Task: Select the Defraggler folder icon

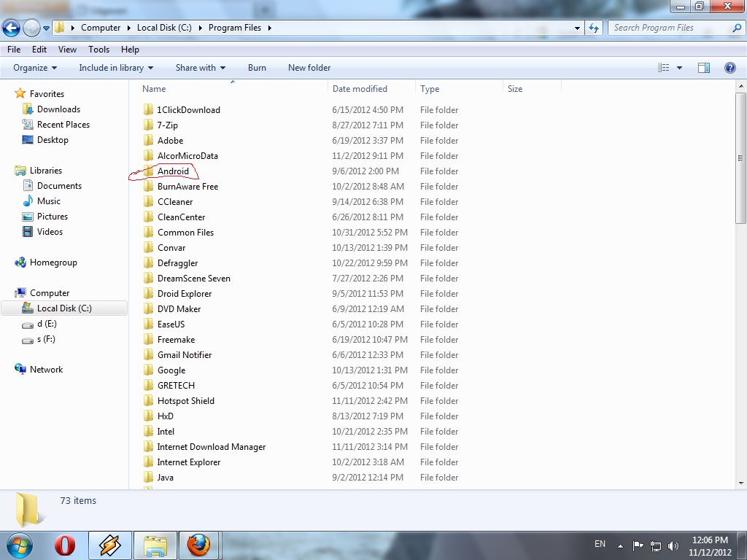Action: (149, 262)
